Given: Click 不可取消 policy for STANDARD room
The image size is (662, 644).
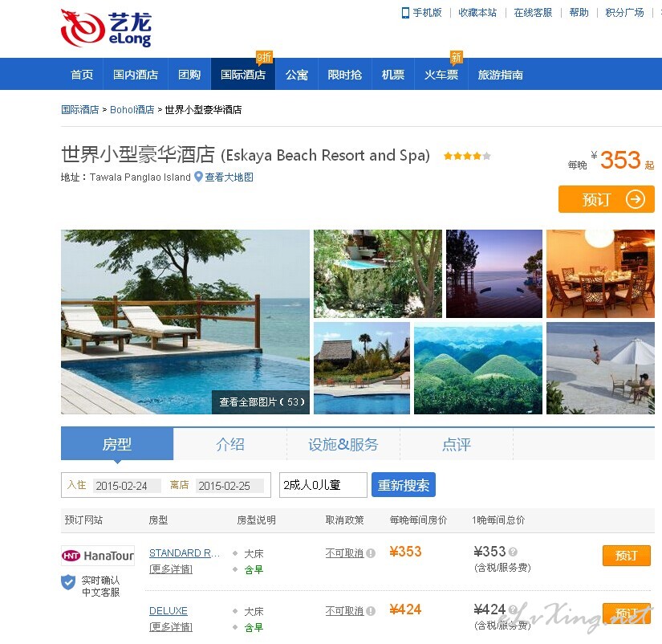Looking at the screenshot, I should tap(344, 552).
